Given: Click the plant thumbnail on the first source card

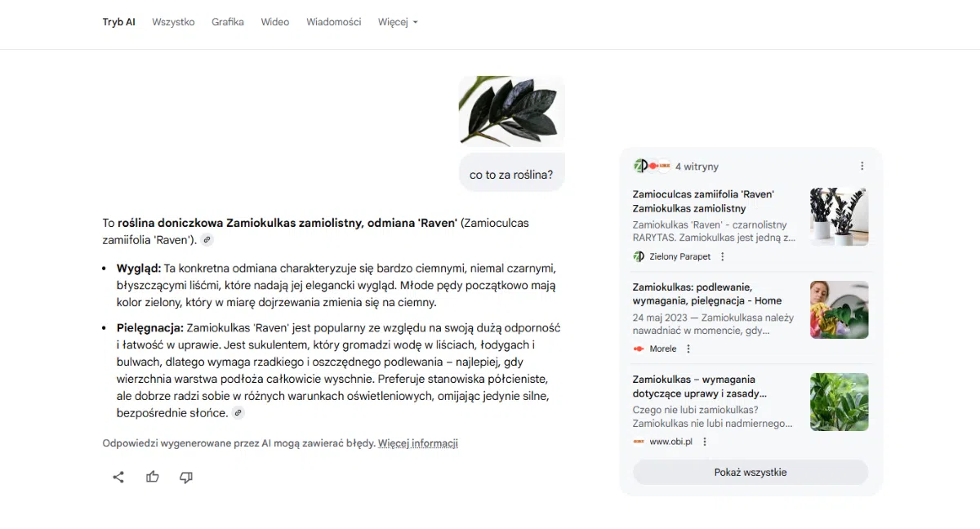Looking at the screenshot, I should [x=840, y=216].
